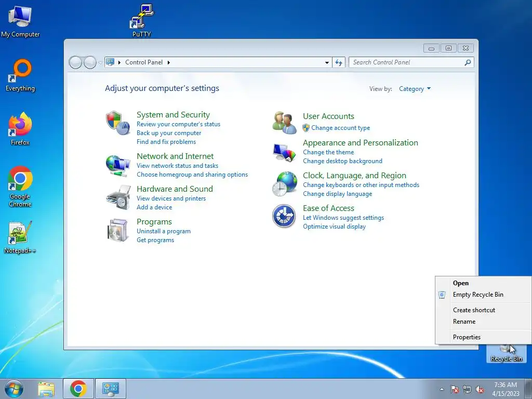Open the View by Category dropdown

coord(415,89)
